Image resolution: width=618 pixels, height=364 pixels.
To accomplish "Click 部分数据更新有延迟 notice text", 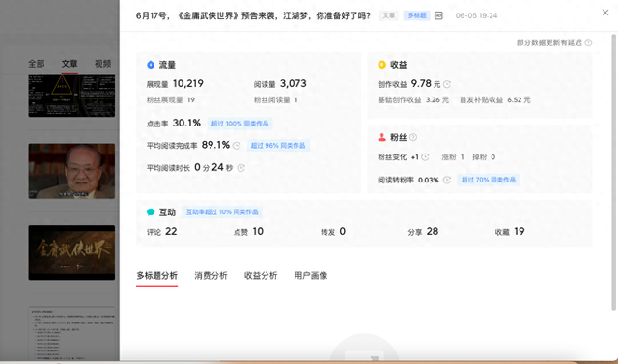I will [549, 42].
